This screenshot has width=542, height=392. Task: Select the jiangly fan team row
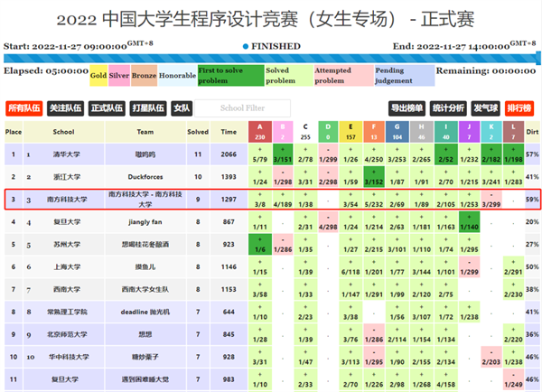point(145,222)
